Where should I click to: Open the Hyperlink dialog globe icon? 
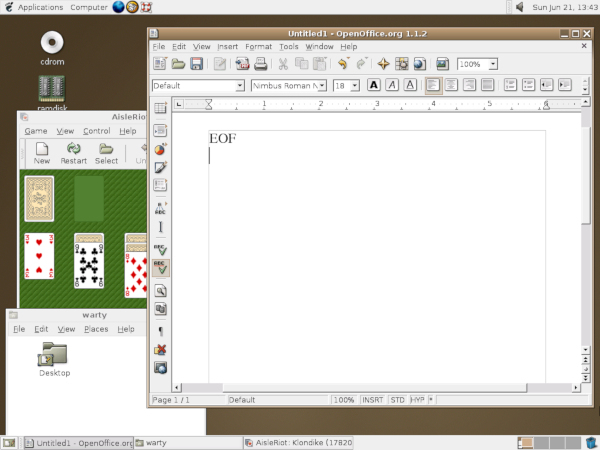point(420,64)
